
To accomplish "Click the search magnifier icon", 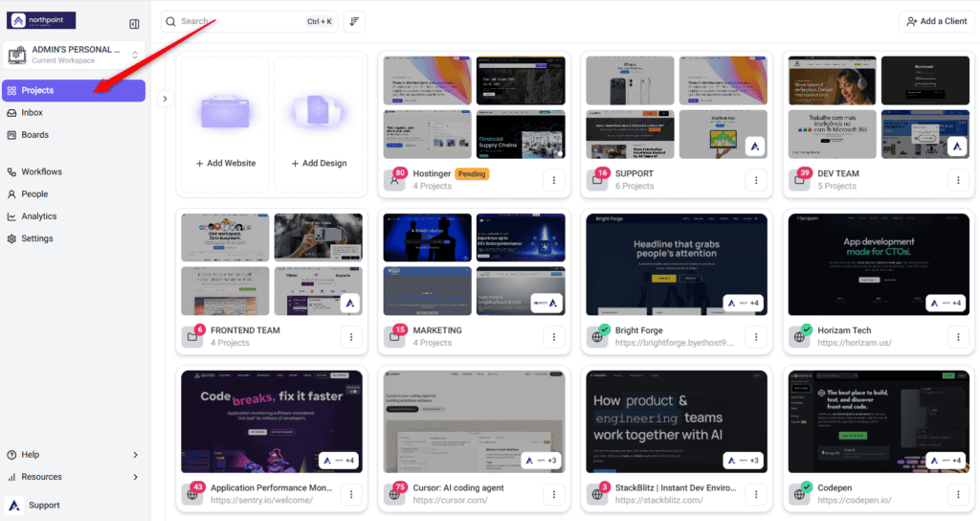I will click(170, 21).
